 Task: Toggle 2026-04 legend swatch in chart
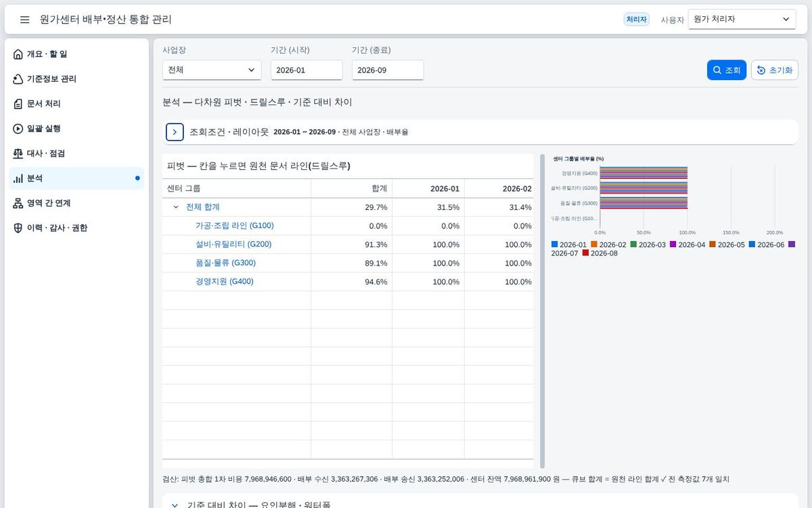(x=673, y=245)
